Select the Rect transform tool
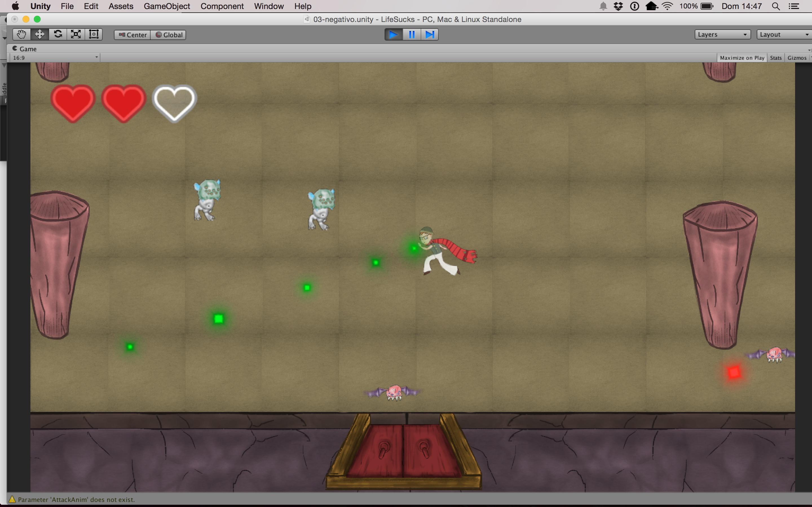Viewport: 812px width, 507px height. [x=94, y=35]
